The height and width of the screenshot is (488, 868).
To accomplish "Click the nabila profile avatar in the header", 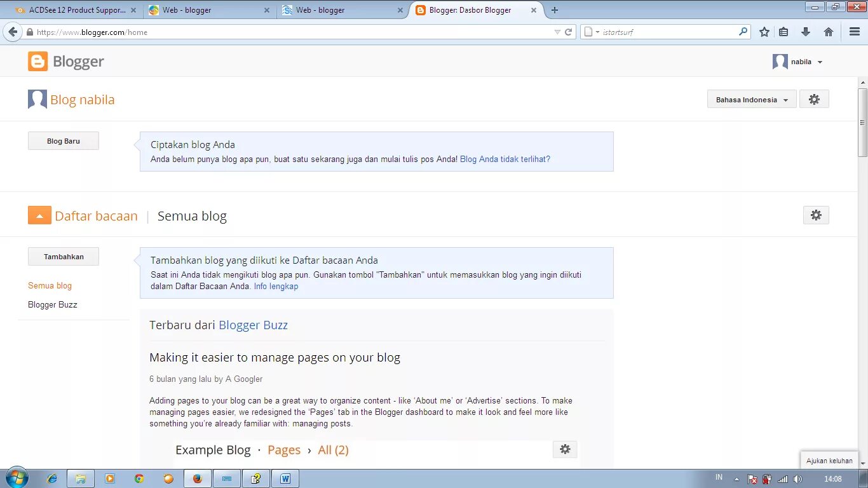I will pos(780,62).
